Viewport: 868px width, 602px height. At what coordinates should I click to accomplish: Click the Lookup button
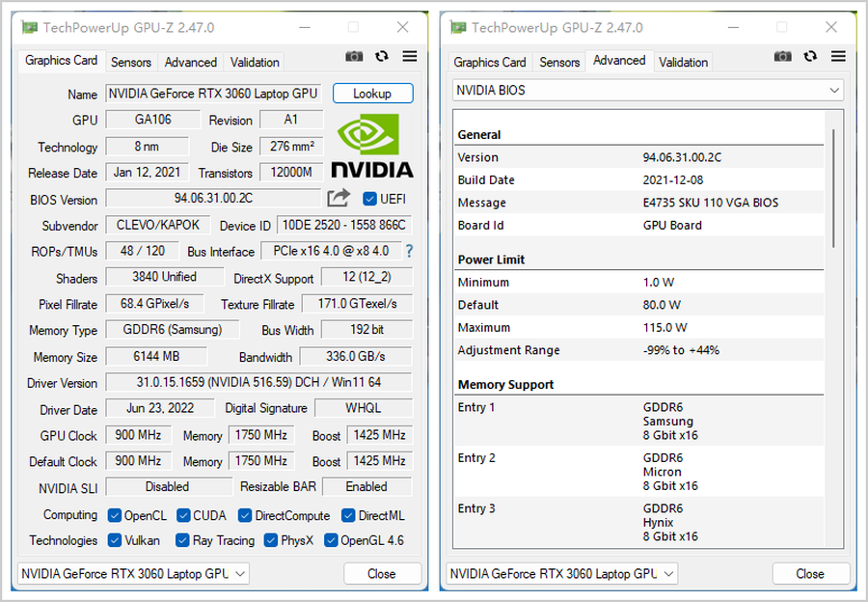[x=372, y=94]
